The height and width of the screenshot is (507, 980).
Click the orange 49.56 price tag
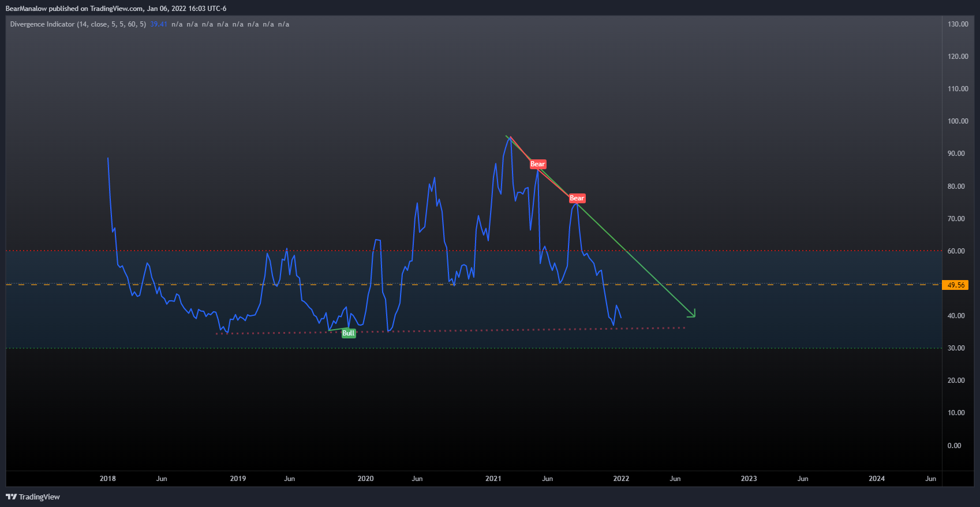pos(956,285)
